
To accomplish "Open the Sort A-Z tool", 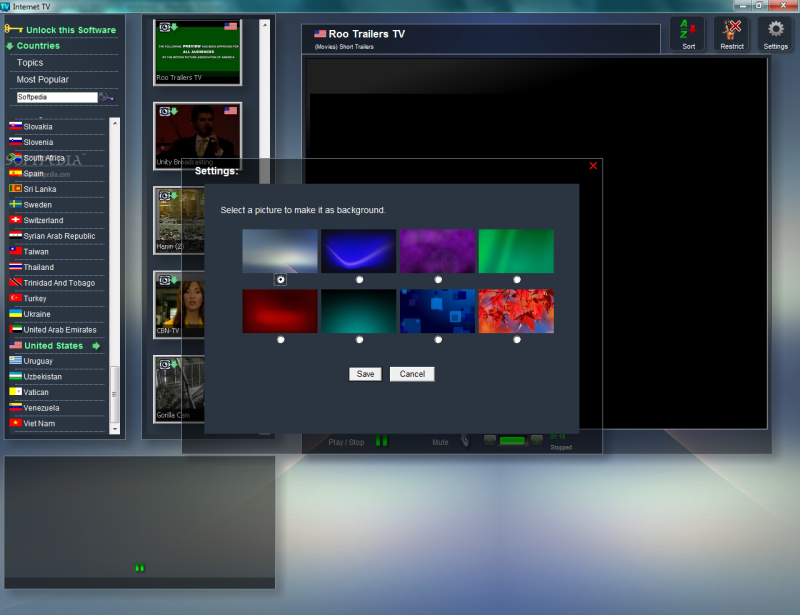I will click(688, 34).
